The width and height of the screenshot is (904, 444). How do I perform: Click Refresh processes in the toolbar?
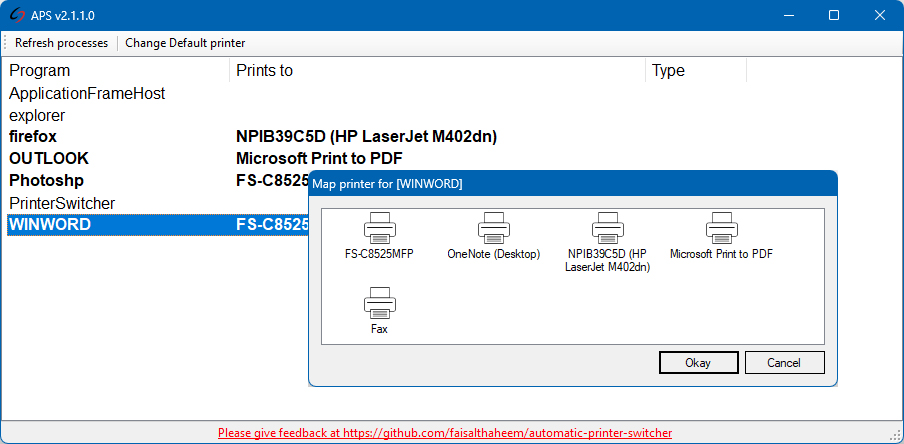point(61,43)
